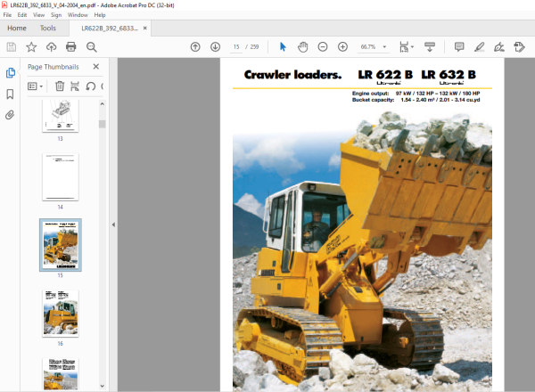The width and height of the screenshot is (535, 392).
Task: Open the Attachments paperclip pane
Action: pyautogui.click(x=10, y=115)
